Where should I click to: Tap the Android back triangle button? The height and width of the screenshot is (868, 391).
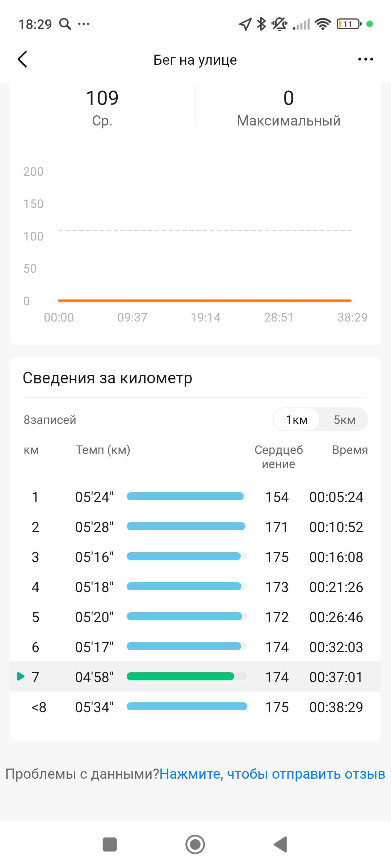pos(281,844)
